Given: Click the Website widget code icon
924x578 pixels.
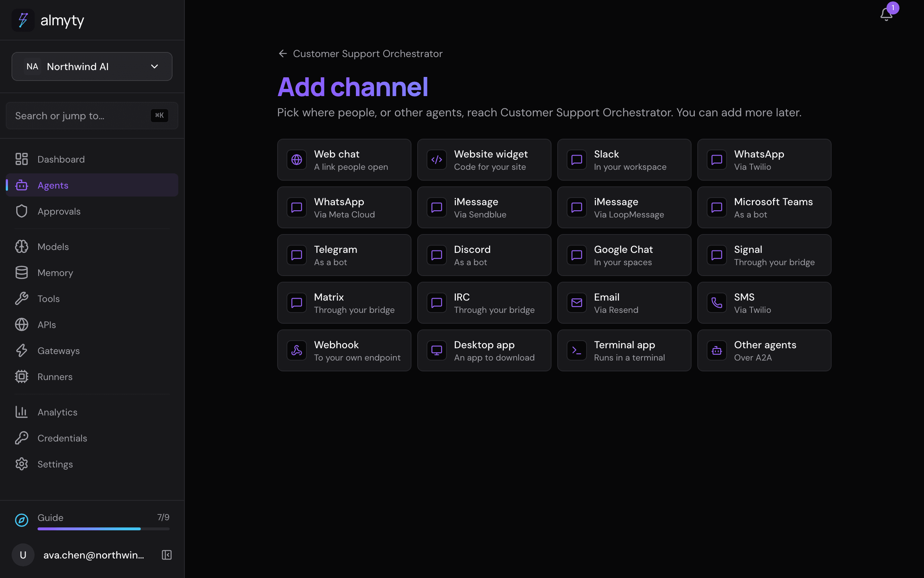Looking at the screenshot, I should pyautogui.click(x=436, y=160).
